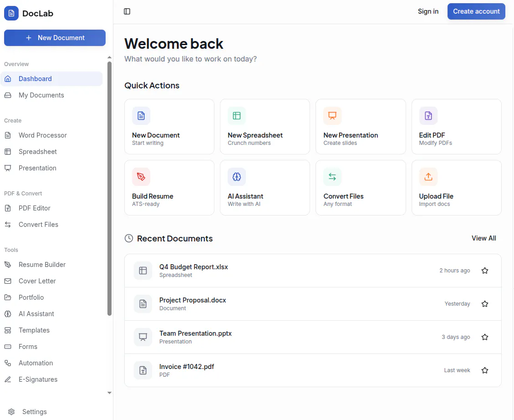Click the clock icon by Recent Documents
This screenshot has height=420, width=514.
[129, 238]
